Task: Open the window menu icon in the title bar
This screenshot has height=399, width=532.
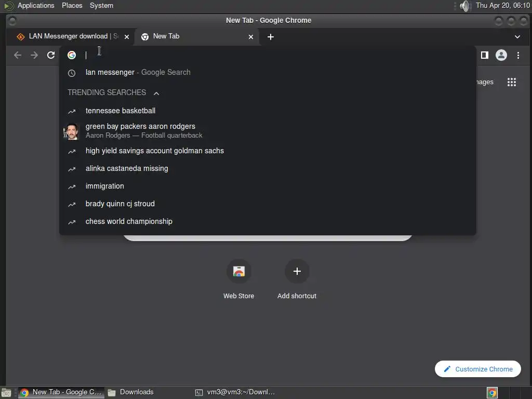Action: (x=12, y=21)
